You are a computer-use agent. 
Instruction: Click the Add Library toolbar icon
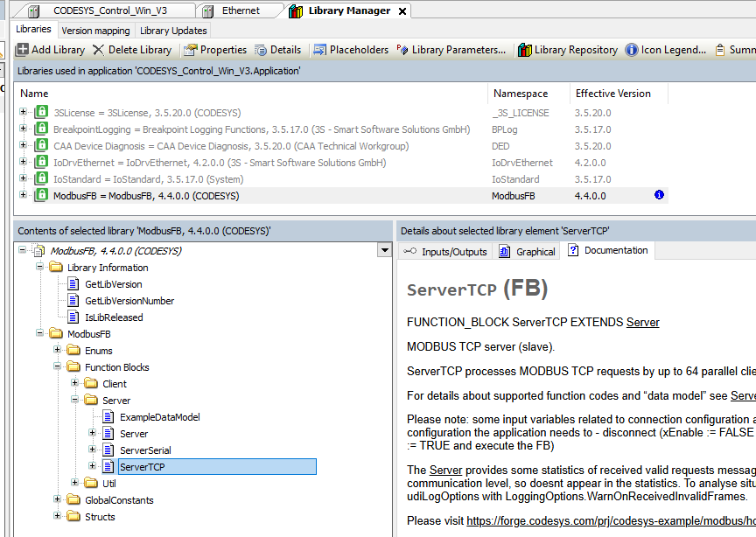point(23,50)
